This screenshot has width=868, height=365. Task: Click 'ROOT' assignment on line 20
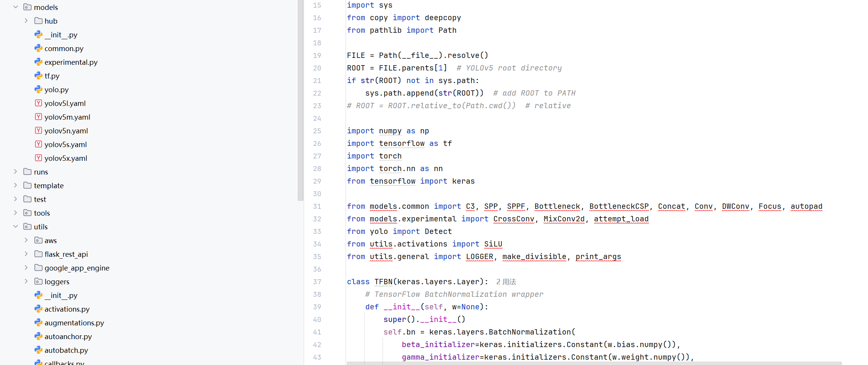pyautogui.click(x=356, y=68)
